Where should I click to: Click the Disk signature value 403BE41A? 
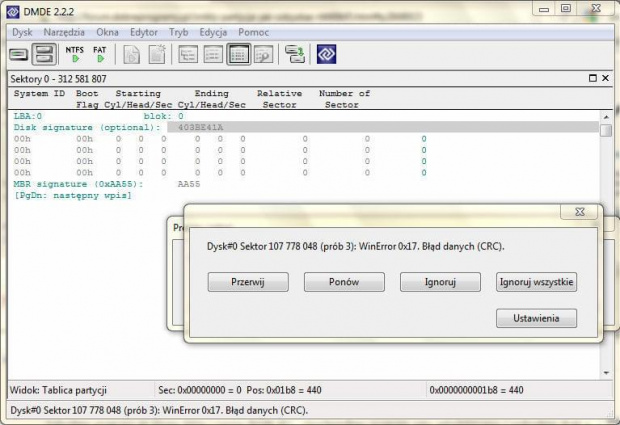(200, 127)
